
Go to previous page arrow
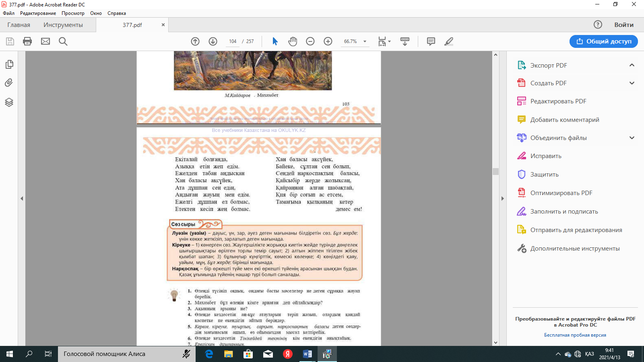point(195,41)
